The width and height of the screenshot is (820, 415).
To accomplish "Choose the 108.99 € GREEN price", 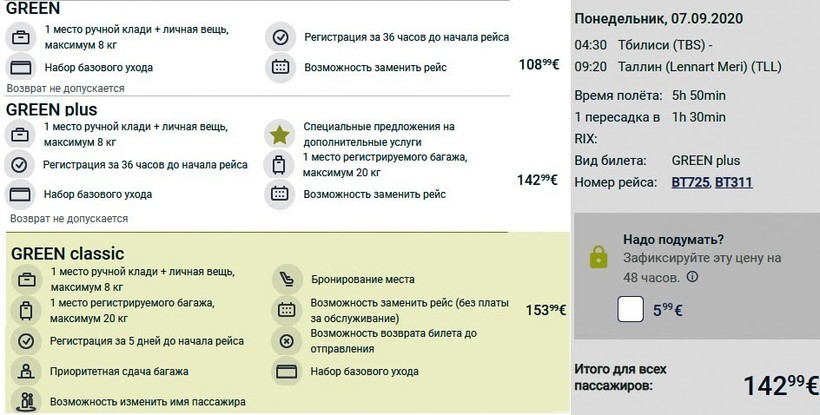I will click(539, 64).
